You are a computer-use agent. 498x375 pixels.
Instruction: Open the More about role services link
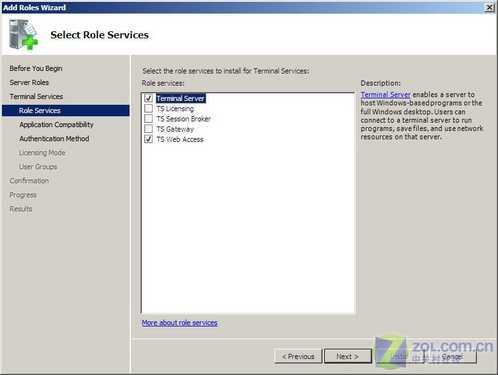pos(180,323)
